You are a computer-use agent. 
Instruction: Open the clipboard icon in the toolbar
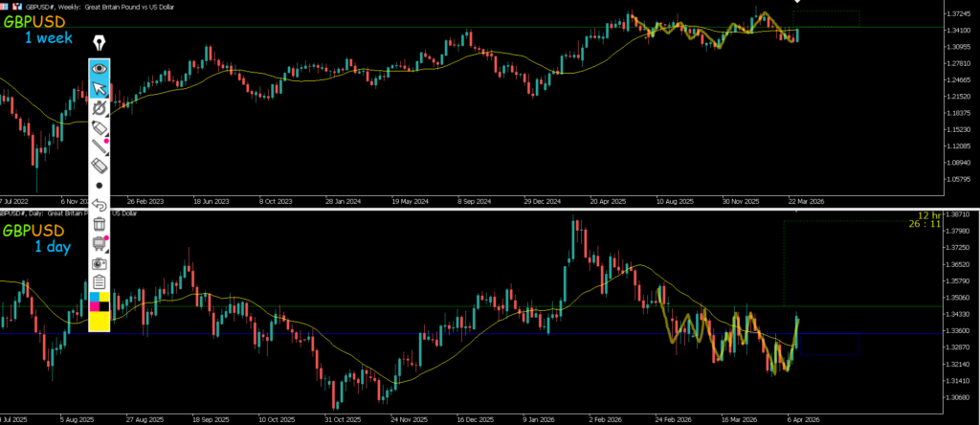click(x=100, y=281)
